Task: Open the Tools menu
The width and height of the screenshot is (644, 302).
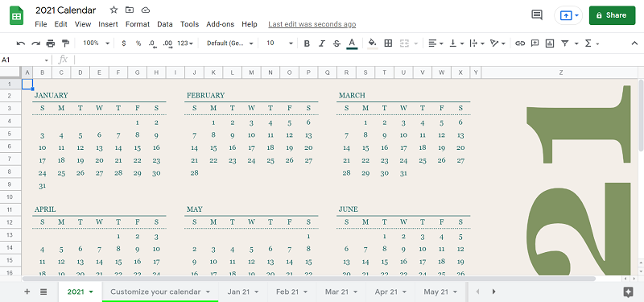Action: tap(189, 24)
